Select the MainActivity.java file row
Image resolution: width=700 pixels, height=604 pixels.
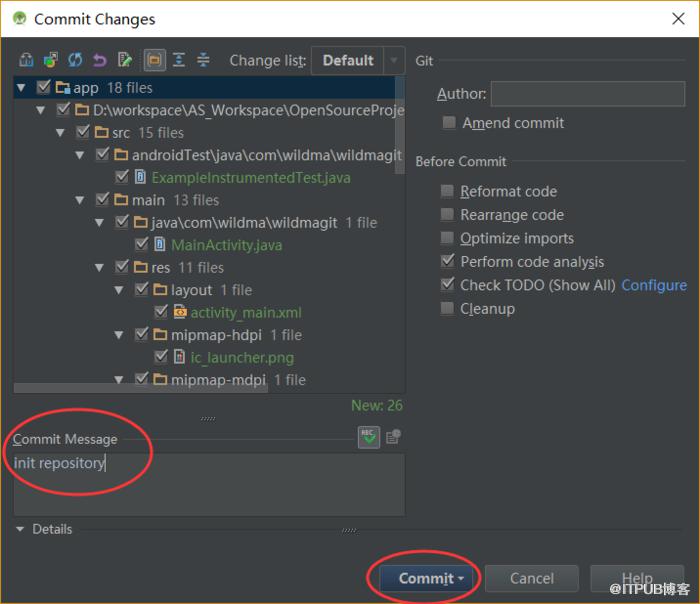pos(208,245)
